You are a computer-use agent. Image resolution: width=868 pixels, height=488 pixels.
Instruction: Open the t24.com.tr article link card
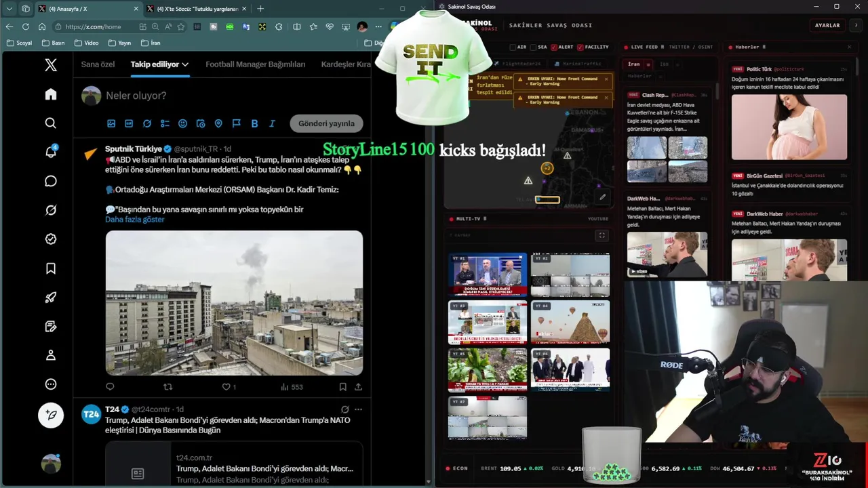(234, 464)
